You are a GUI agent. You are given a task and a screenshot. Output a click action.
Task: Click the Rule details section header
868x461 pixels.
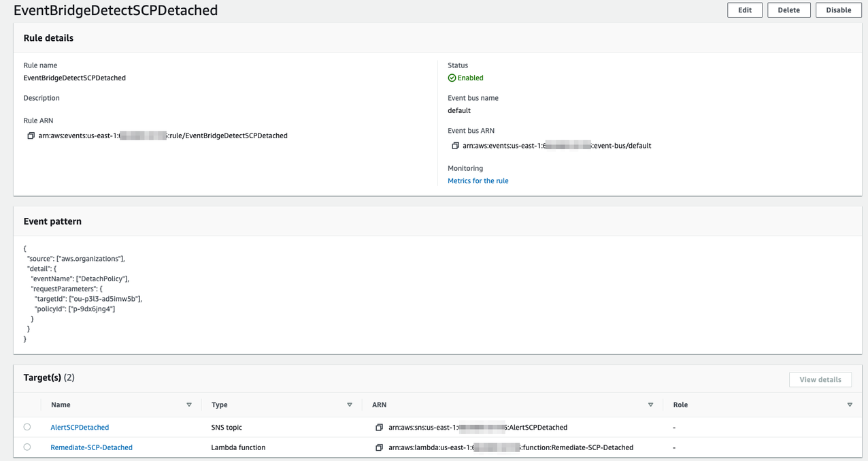click(48, 38)
